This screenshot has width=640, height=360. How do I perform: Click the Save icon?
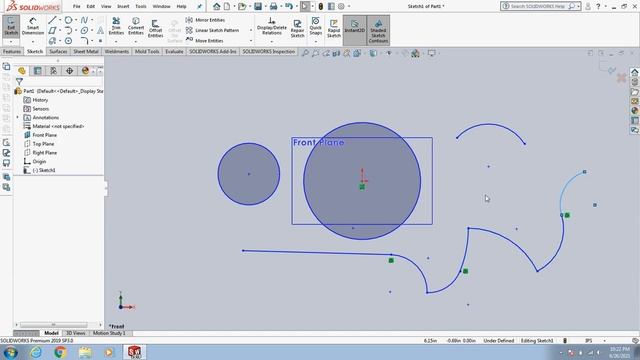pyautogui.click(x=258, y=6)
